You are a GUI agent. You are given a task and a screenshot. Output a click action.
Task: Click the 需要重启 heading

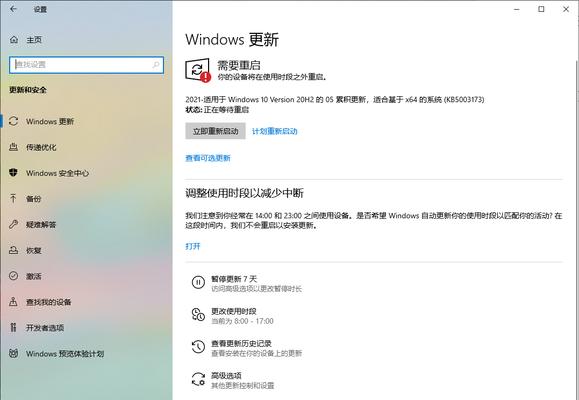click(239, 65)
